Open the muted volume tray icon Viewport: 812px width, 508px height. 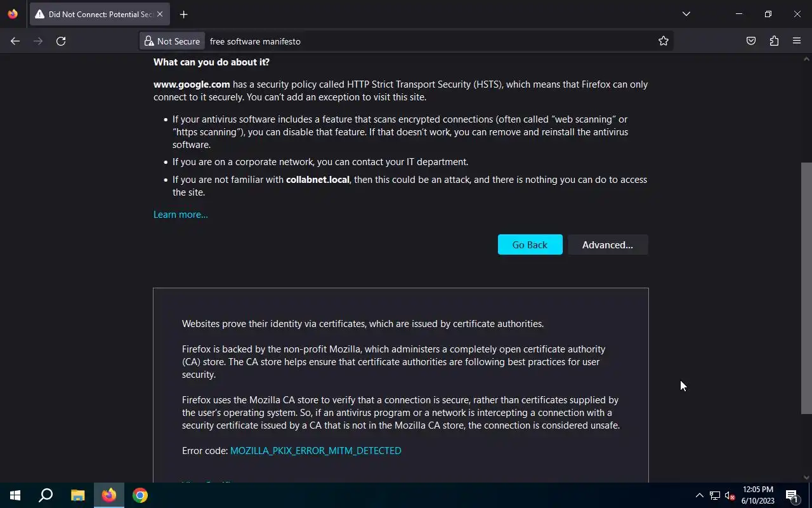730,495
